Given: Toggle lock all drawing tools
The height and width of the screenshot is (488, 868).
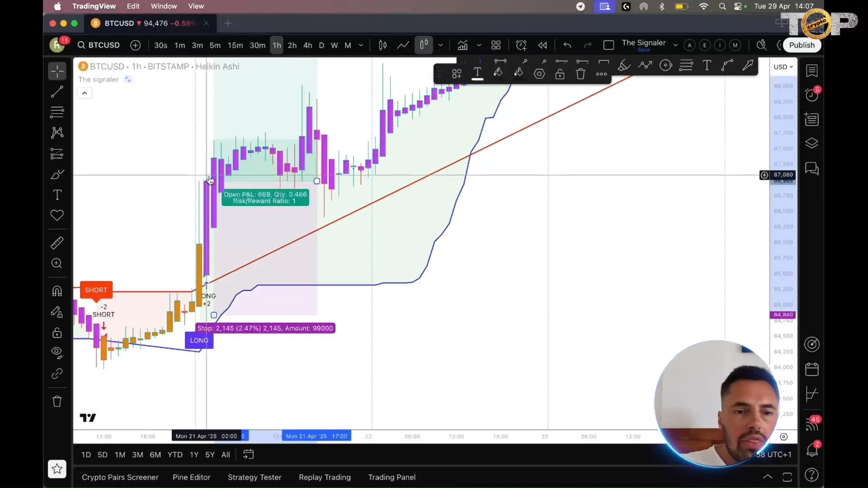Looking at the screenshot, I should [57, 333].
